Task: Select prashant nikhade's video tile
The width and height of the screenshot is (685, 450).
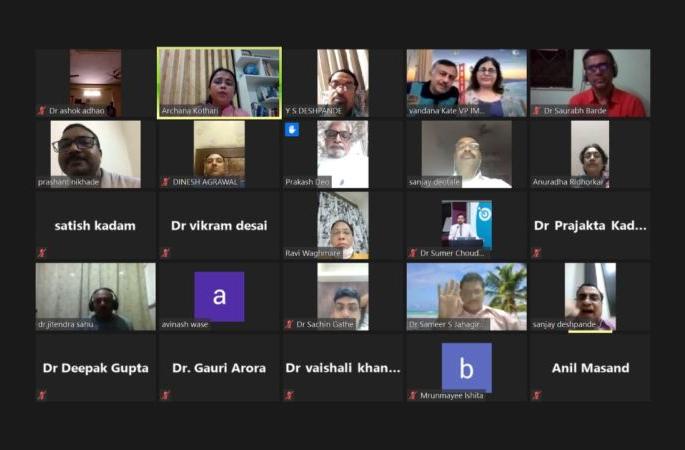Action: pyautogui.click(x=96, y=154)
